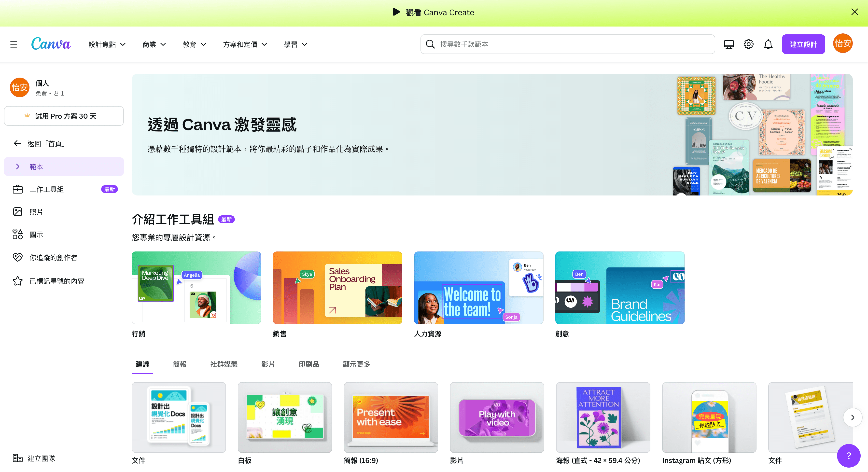Show the next template types with the arrow
This screenshot has width=868, height=472.
point(853,418)
